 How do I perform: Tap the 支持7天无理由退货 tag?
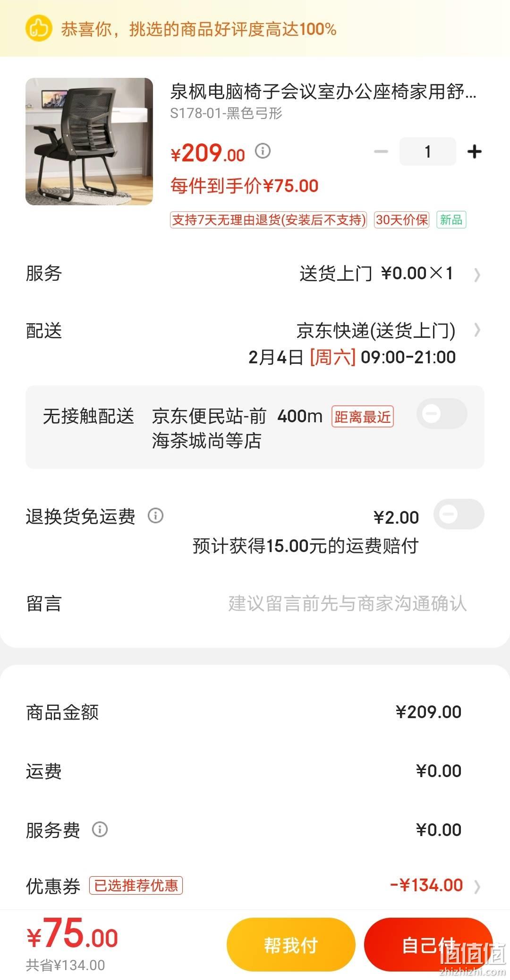pos(268,220)
